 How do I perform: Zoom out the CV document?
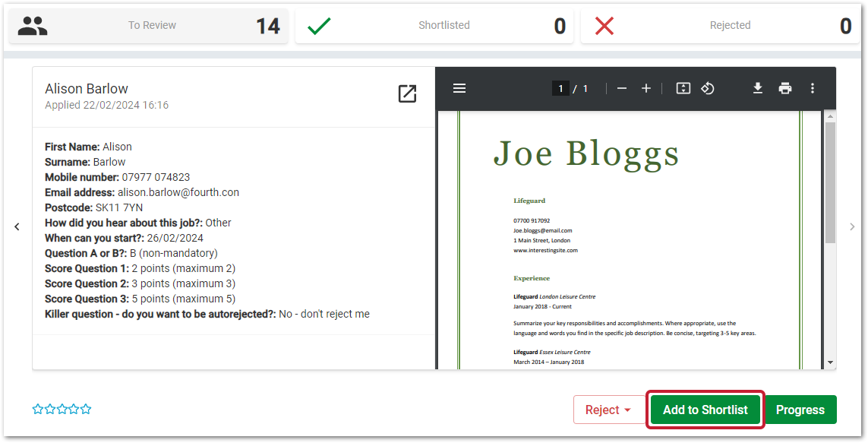tap(622, 88)
